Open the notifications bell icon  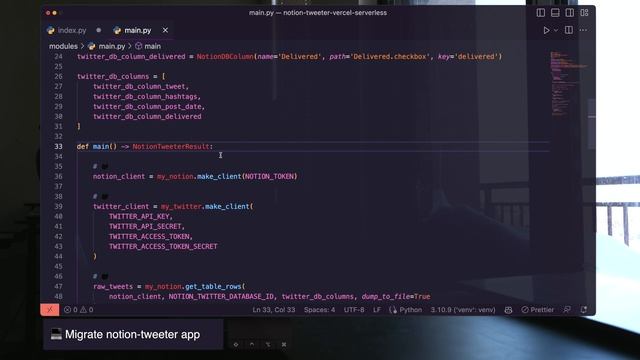point(584,310)
